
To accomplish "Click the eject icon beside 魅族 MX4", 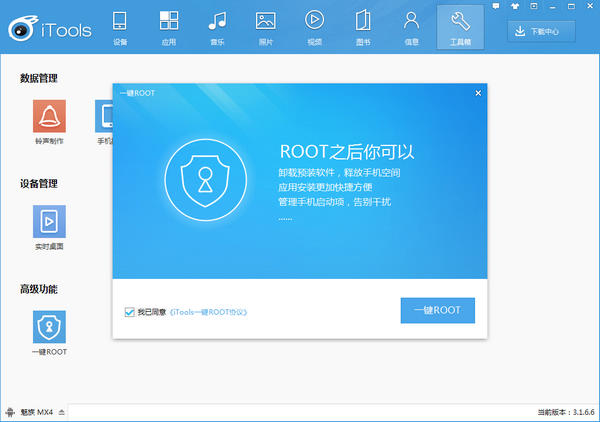I will (61, 412).
